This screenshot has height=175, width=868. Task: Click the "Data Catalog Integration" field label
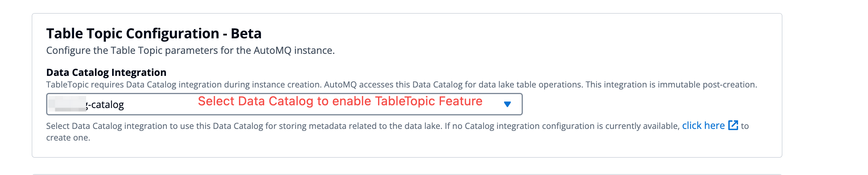coord(106,72)
